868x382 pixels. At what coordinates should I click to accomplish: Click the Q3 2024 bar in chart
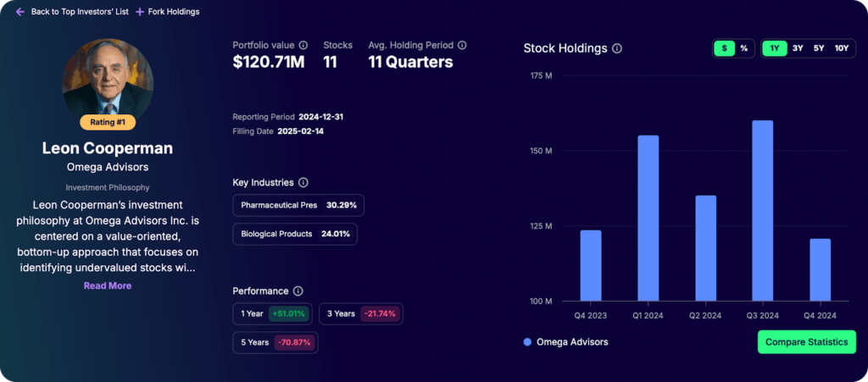[762, 210]
